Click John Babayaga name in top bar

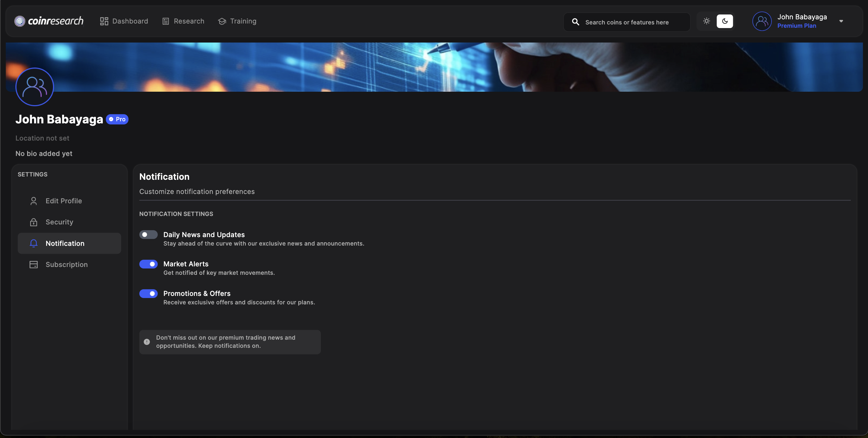(x=802, y=17)
